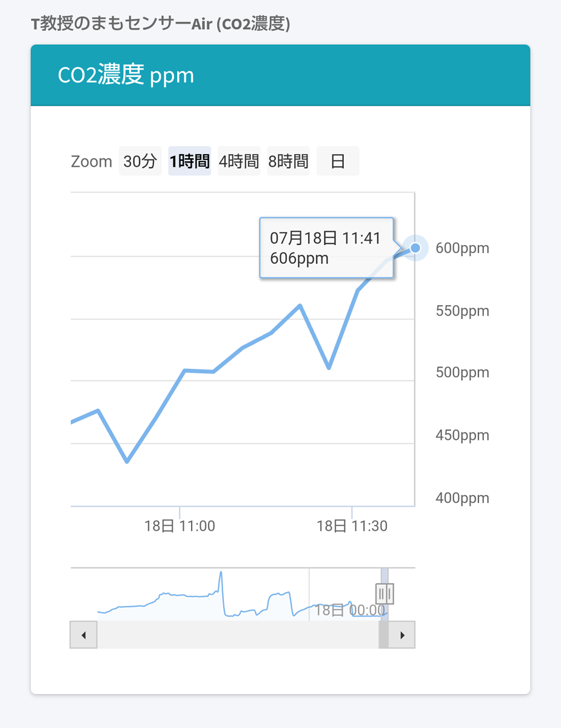Viewport: 561px width, 728px height.
Task: Click the gray scrollbar thumb
Action: (383, 635)
